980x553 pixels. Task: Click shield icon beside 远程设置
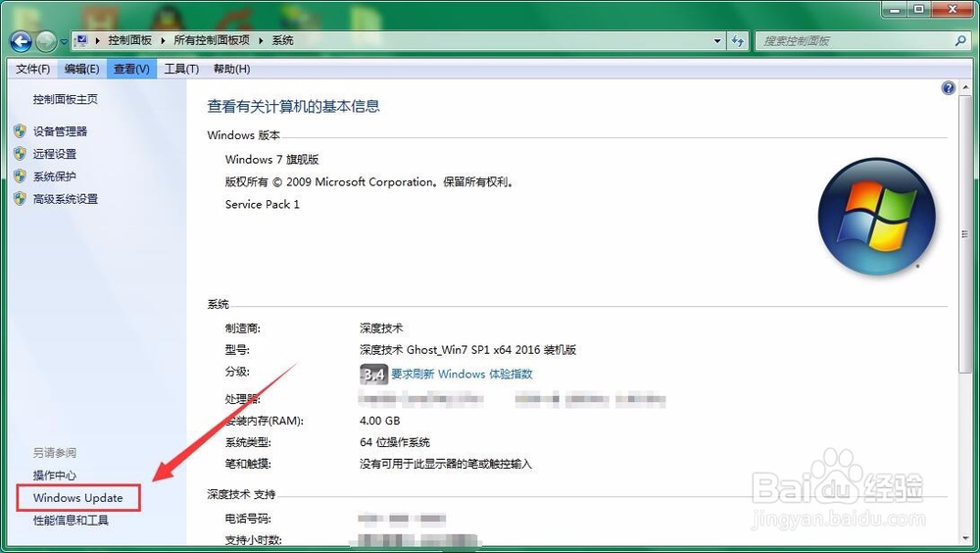(20, 154)
